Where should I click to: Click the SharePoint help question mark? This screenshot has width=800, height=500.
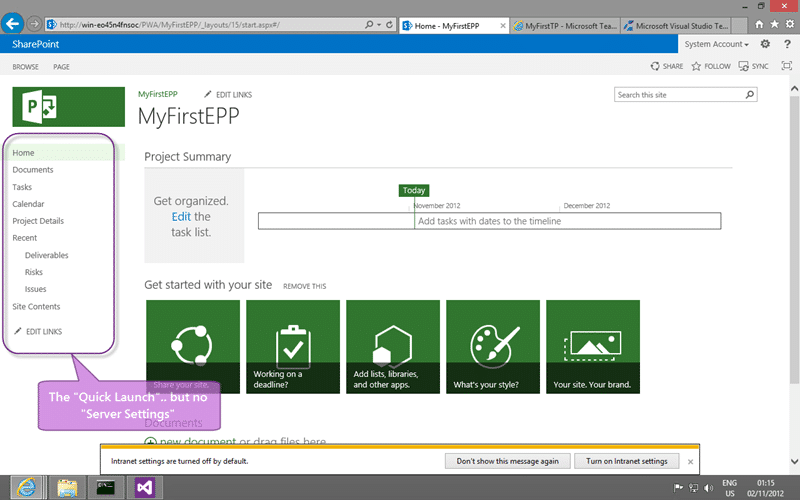coord(787,44)
